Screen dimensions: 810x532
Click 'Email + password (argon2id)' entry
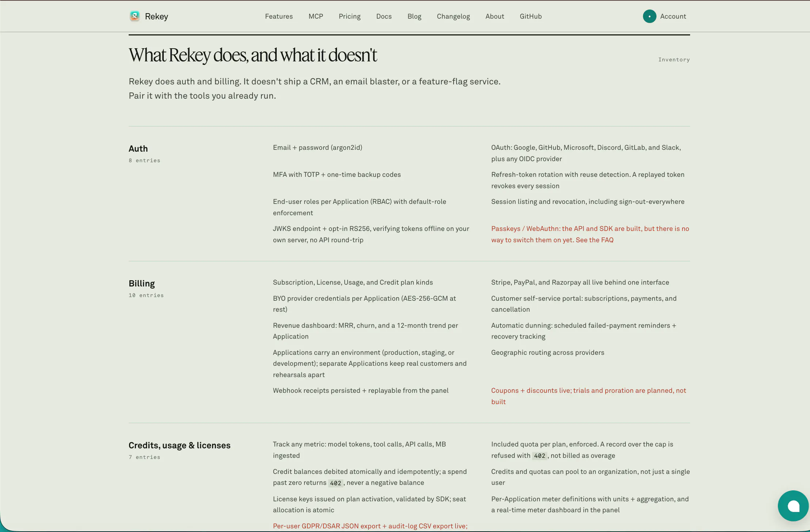(x=318, y=148)
